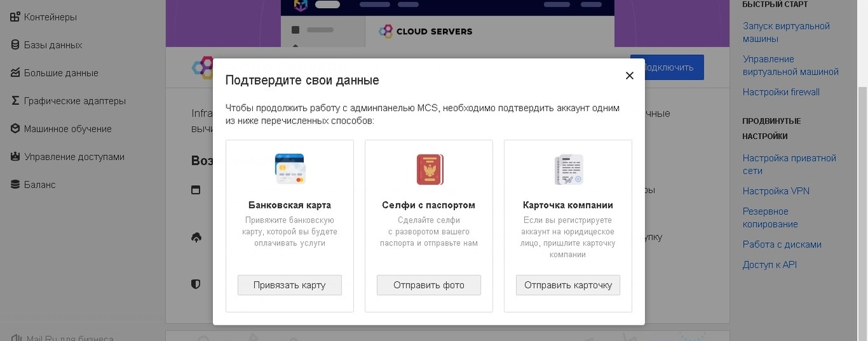Click the Контейнеры sidebar icon
This screenshot has height=341, width=868.
(15, 17)
